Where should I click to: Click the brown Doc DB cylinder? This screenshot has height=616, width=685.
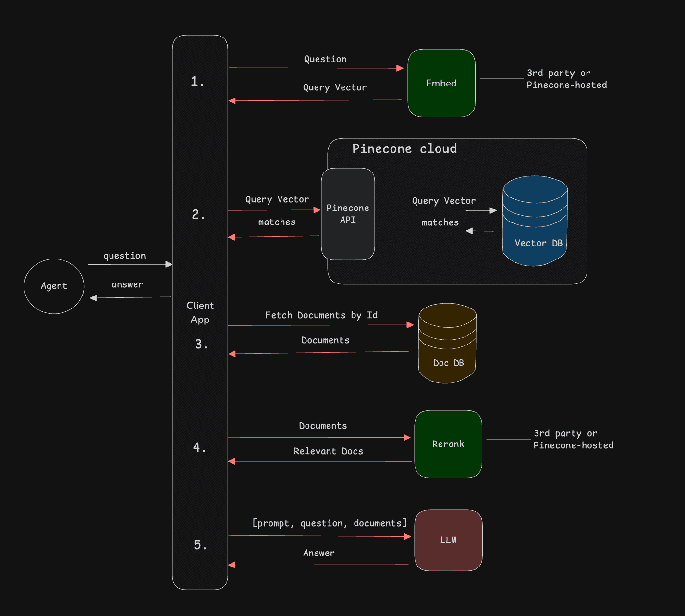(447, 343)
